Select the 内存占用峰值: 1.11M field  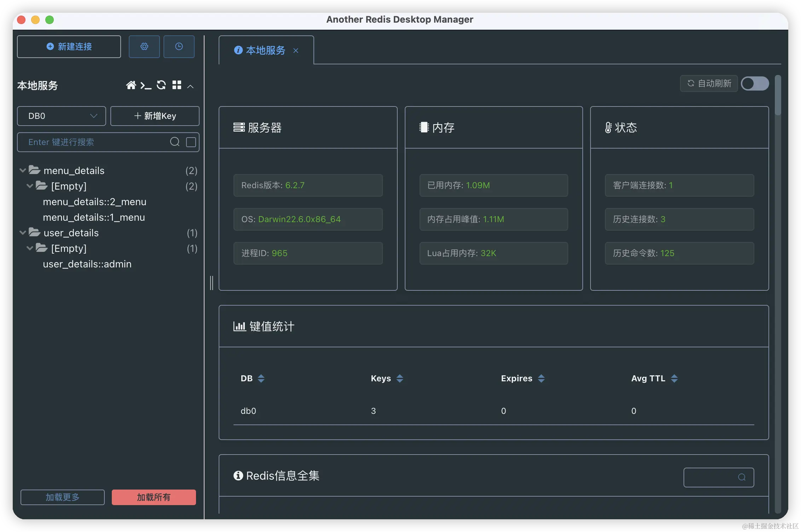(494, 219)
